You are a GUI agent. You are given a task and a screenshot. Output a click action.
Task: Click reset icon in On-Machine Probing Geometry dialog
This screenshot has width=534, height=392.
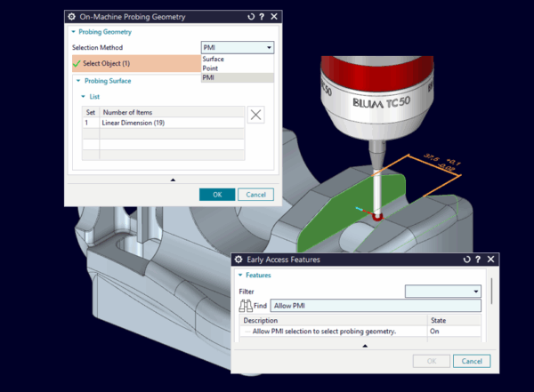coord(250,17)
